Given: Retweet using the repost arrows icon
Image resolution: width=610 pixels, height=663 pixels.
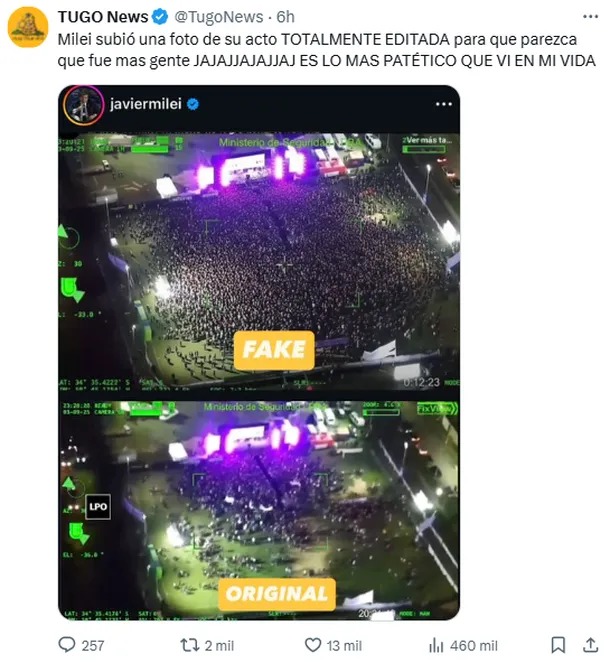Looking at the screenshot, I should click(189, 645).
